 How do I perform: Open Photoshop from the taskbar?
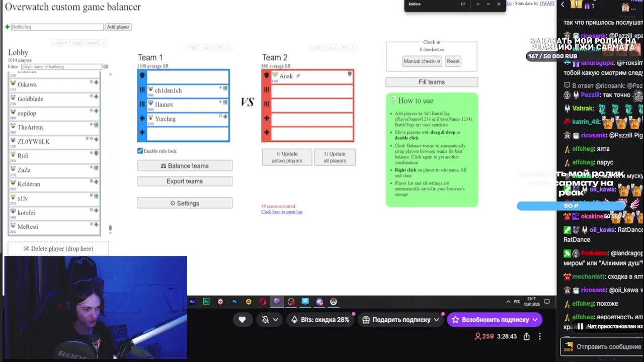[234, 302]
